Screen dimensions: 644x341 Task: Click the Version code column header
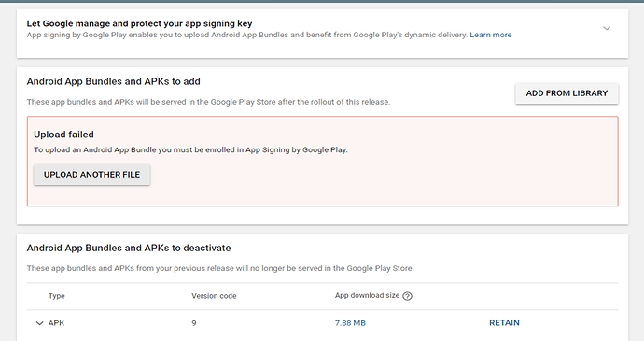coord(214,296)
